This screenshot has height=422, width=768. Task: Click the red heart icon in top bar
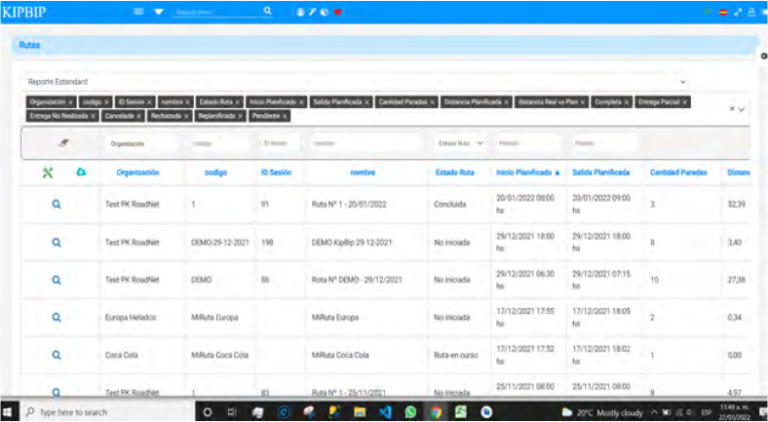[337, 12]
